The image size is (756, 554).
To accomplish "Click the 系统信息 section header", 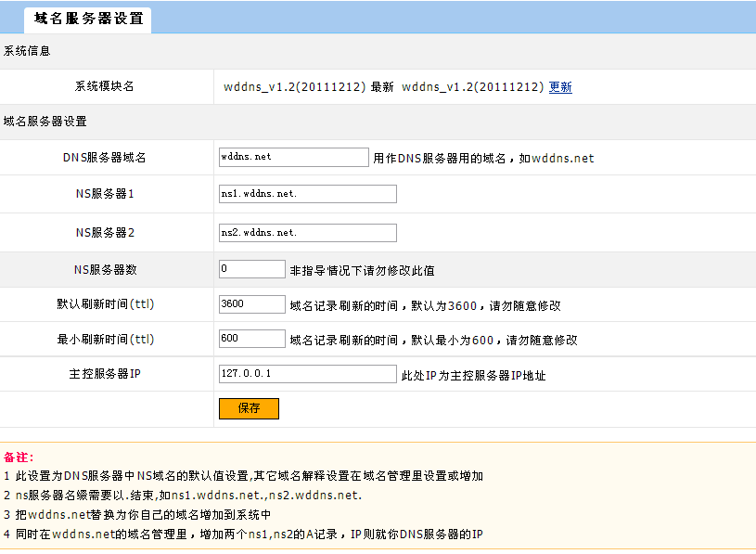I will 27,51.
